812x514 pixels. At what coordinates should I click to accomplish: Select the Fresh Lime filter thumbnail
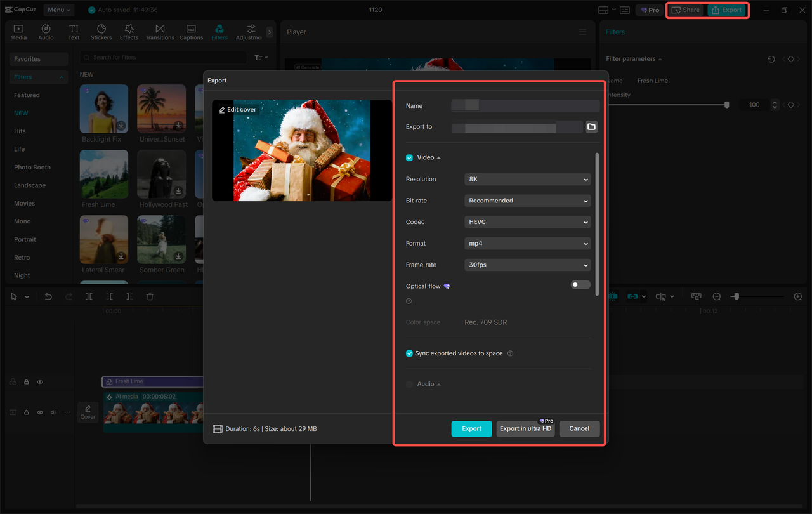point(103,175)
